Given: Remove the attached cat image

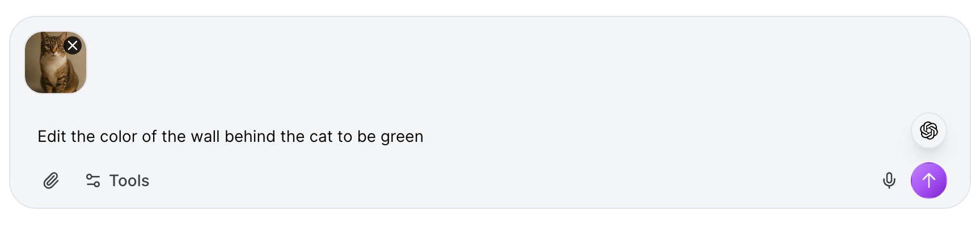Looking at the screenshot, I should pos(73,45).
